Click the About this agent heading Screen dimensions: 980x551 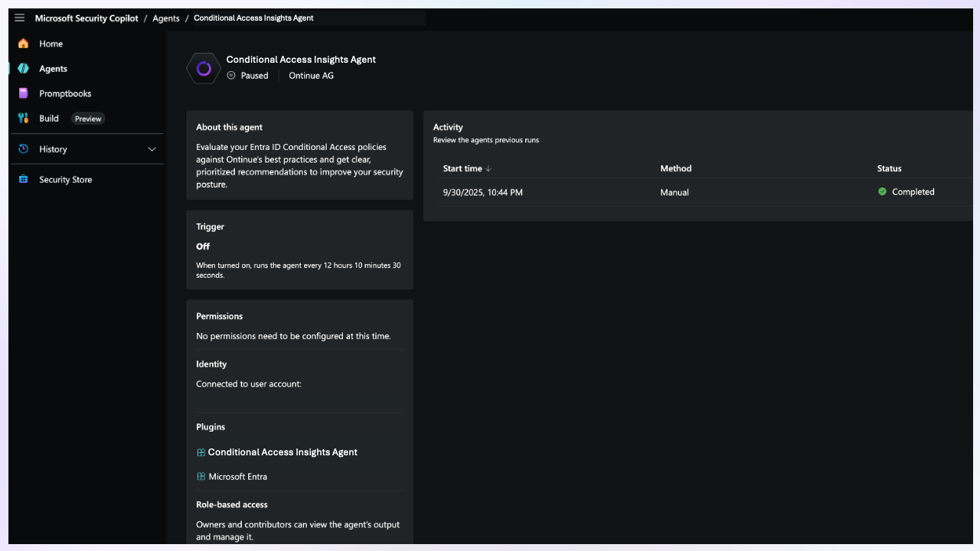tap(229, 128)
